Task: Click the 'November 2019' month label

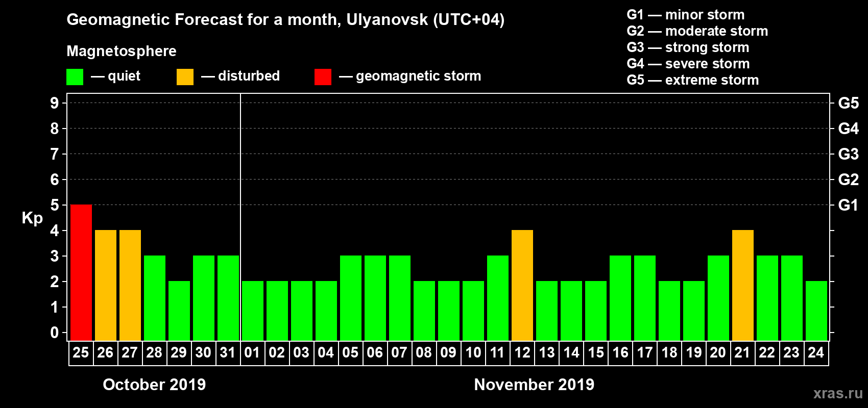Action: click(x=534, y=385)
